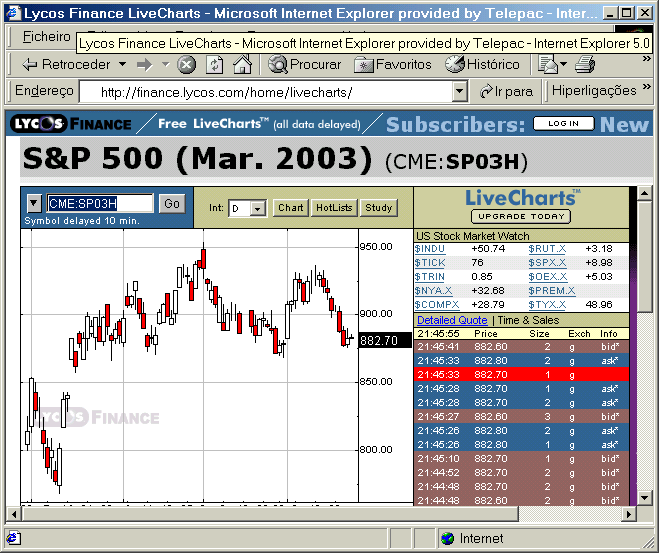Click UPGRADE TODAY button
Viewport: 659px width, 553px height.
click(521, 216)
